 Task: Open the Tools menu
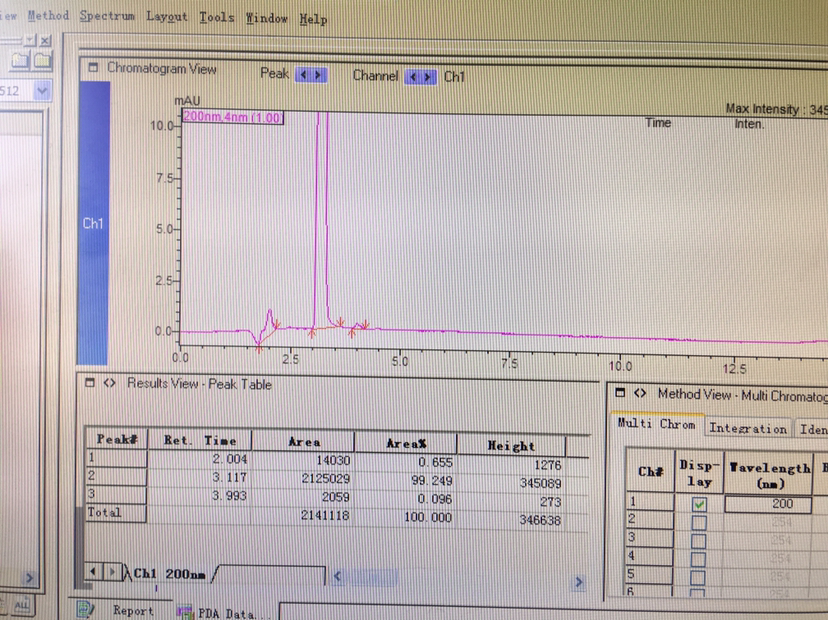coord(217,17)
